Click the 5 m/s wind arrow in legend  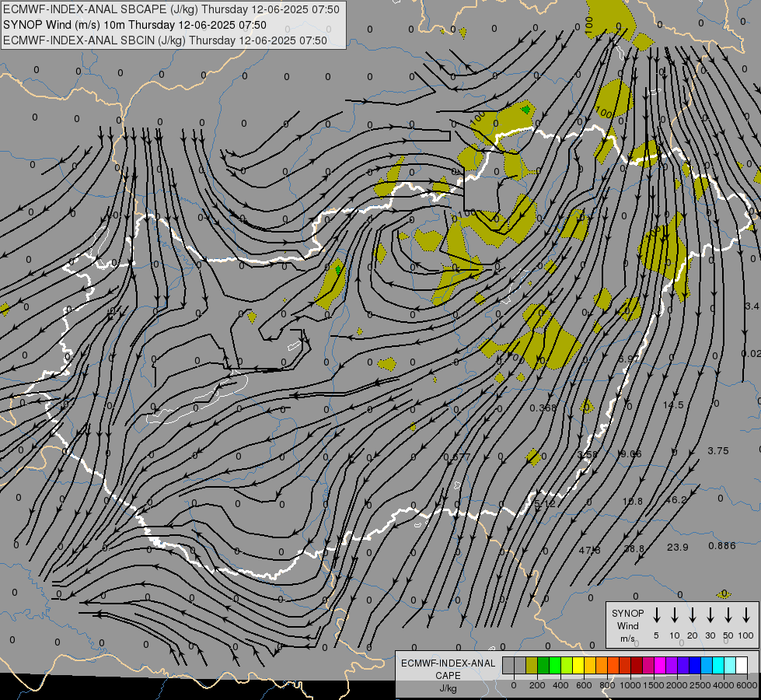(656, 615)
